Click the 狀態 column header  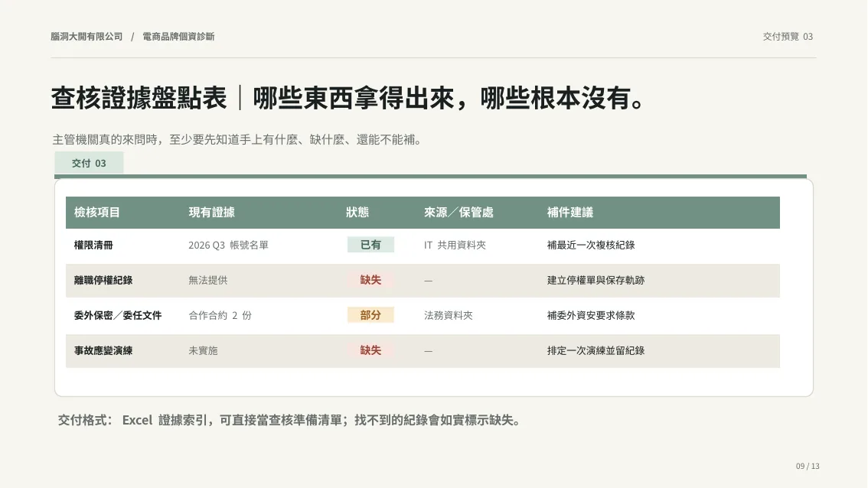coord(357,213)
